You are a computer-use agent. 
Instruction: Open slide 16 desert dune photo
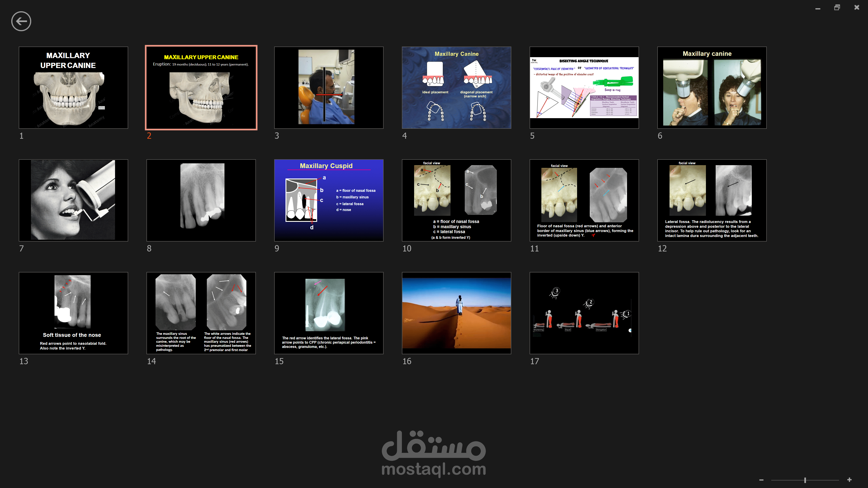[x=457, y=313]
